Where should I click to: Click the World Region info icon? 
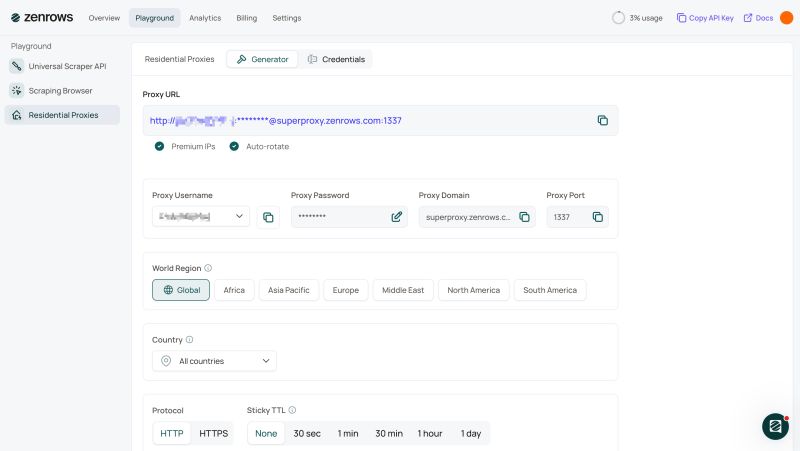click(x=208, y=268)
